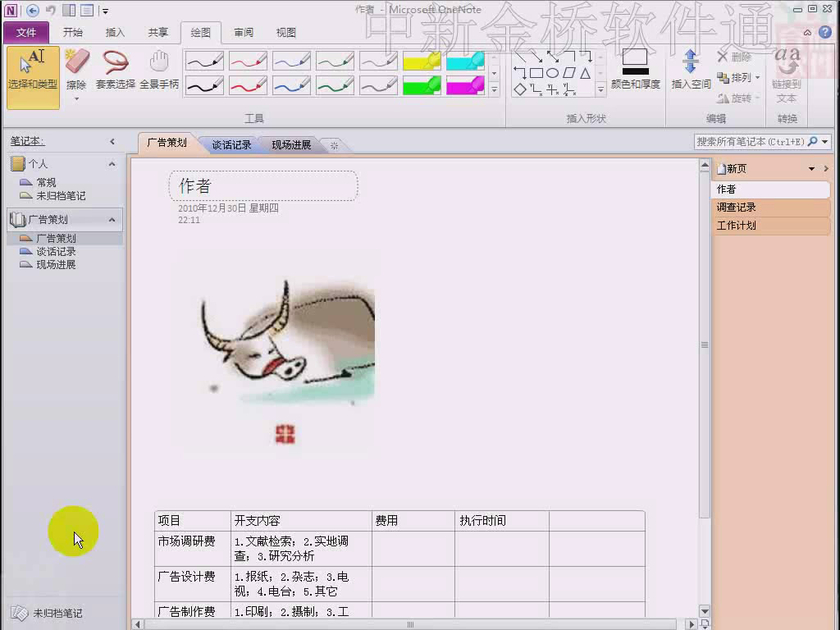This screenshot has height=630, width=840.
Task: Open OneNote Help with the question mark icon
Action: [x=825, y=32]
